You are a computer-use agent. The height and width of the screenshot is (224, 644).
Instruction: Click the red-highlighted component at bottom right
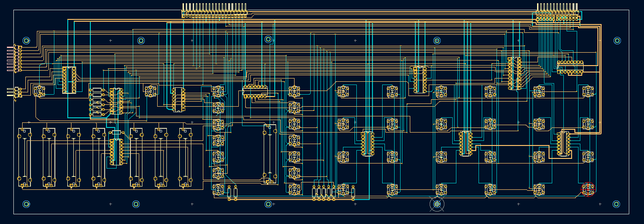point(588,189)
